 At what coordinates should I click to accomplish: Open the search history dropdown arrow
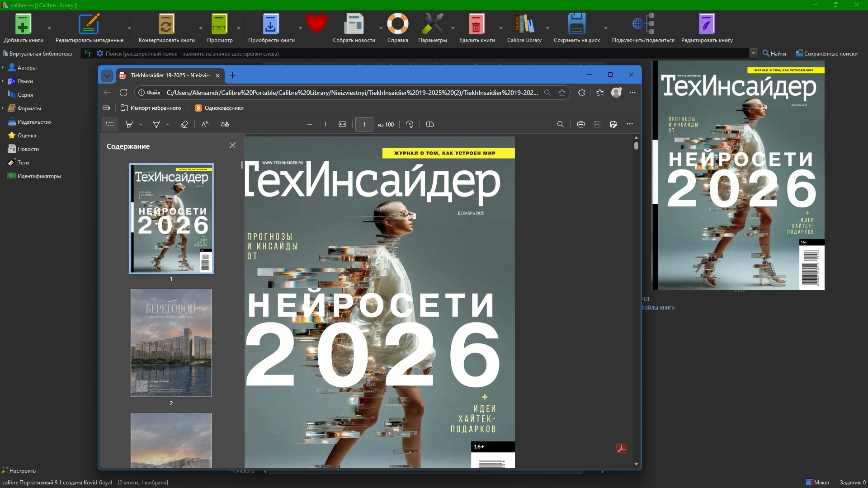pyautogui.click(x=753, y=53)
